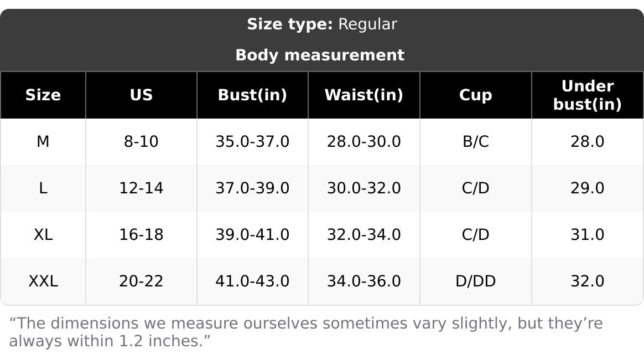
Task: Click the measurement variance note text
Action: pyautogui.click(x=305, y=332)
